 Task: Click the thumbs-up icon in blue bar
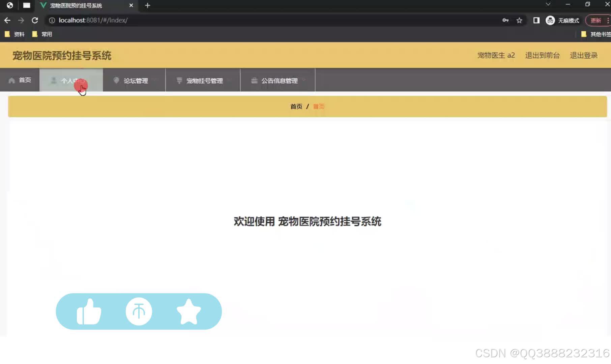(89, 311)
